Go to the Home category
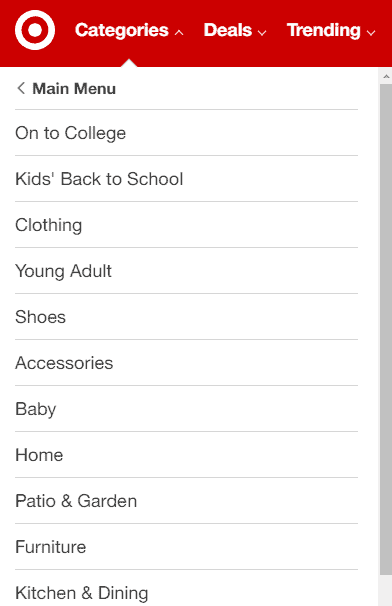The width and height of the screenshot is (392, 606). coord(186,455)
